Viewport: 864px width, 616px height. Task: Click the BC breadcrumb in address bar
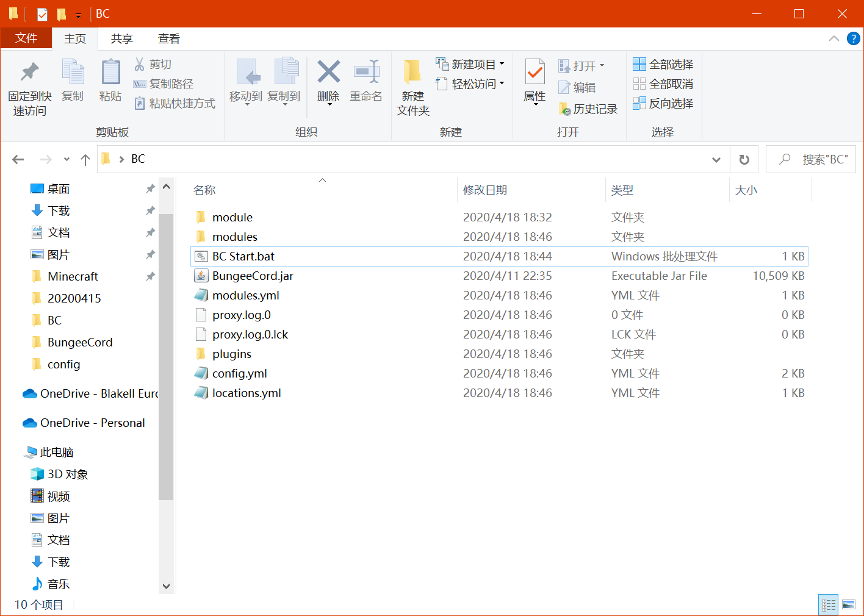pyautogui.click(x=138, y=159)
